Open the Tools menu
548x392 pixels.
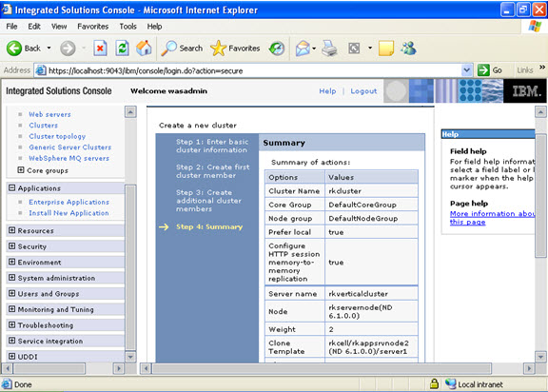pos(127,27)
